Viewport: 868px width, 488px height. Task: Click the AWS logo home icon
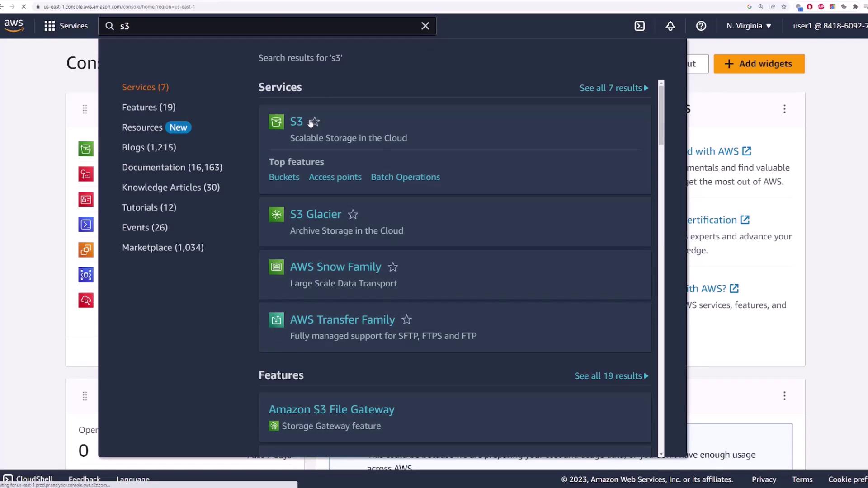[x=14, y=25]
